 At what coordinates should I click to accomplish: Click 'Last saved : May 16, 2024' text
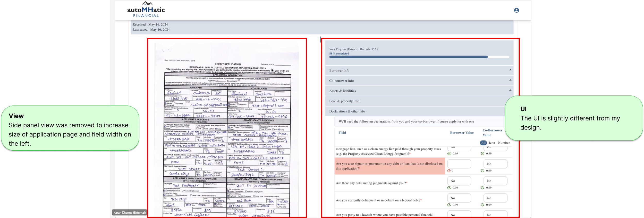151,30
